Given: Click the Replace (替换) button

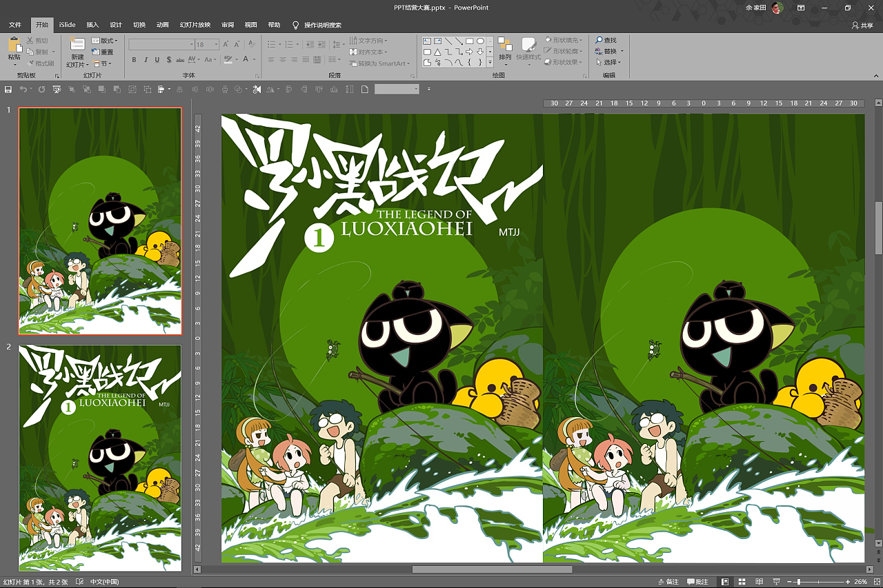Looking at the screenshot, I should point(606,51).
